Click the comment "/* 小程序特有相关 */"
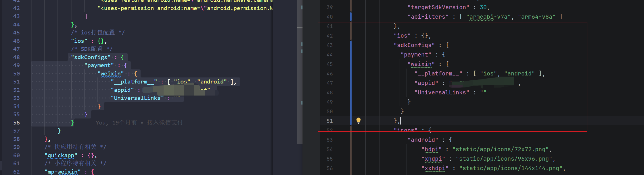Image resolution: width=644 pixels, height=175 pixels. (x=75, y=163)
